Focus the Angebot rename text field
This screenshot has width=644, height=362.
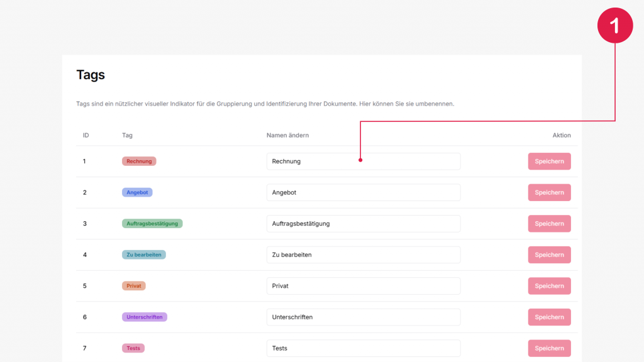tap(363, 192)
